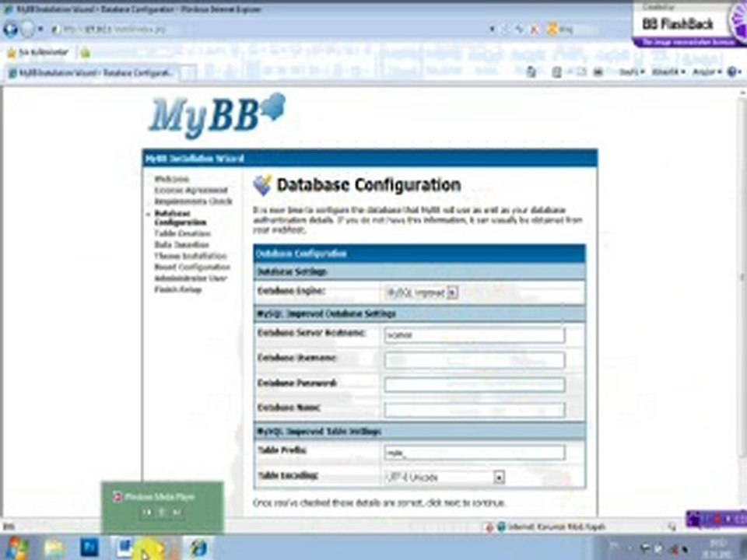The image size is (747, 560).
Task: Click Theme Installation step in sidebar
Action: point(191,256)
